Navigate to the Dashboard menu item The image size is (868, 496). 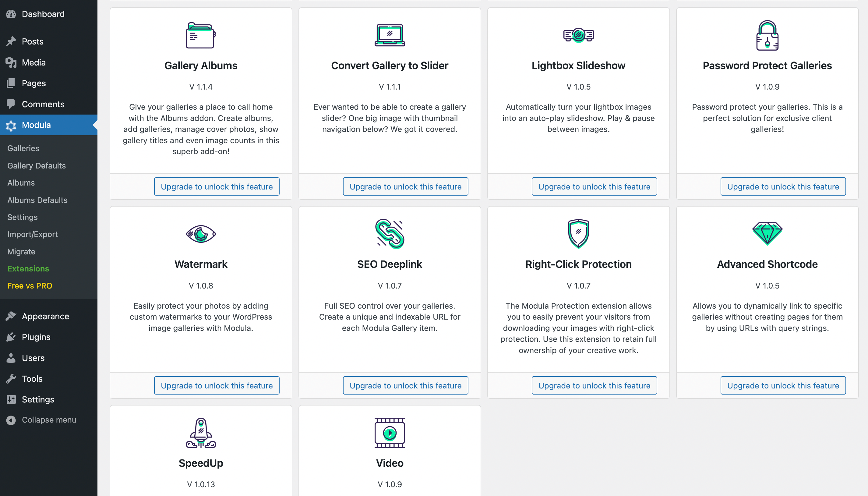click(43, 14)
